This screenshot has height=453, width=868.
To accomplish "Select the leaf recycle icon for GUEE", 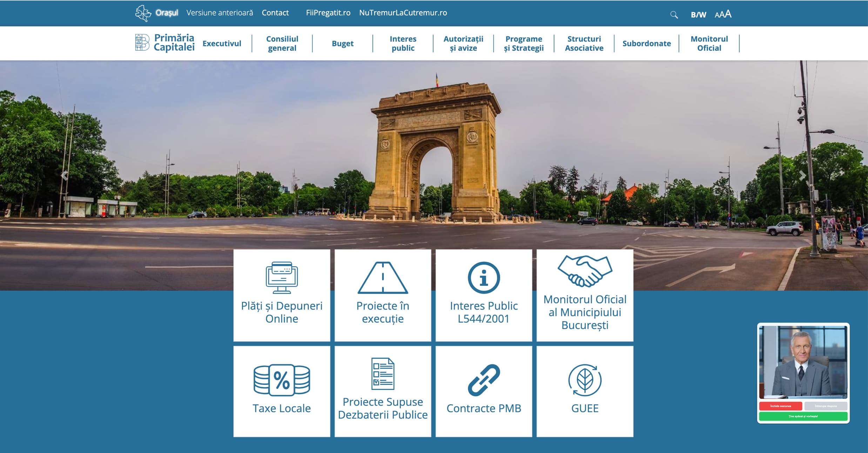I will [x=584, y=380].
